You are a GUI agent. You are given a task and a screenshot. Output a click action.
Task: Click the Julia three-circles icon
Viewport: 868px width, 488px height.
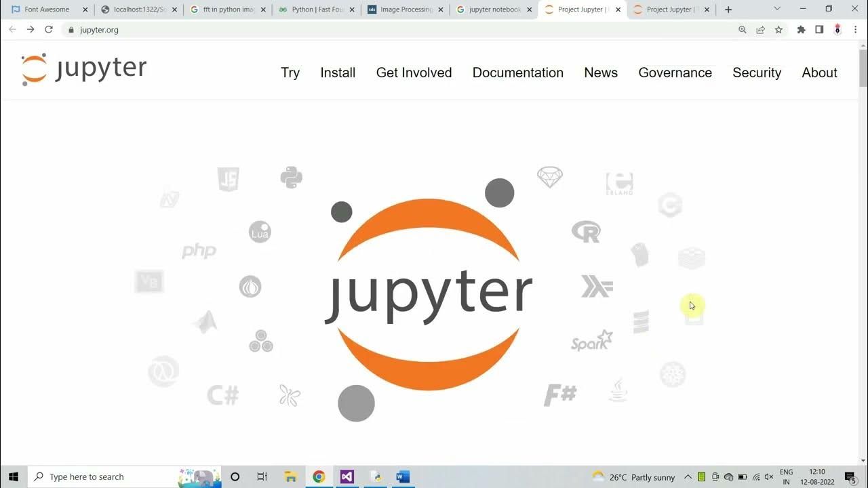tap(260, 341)
